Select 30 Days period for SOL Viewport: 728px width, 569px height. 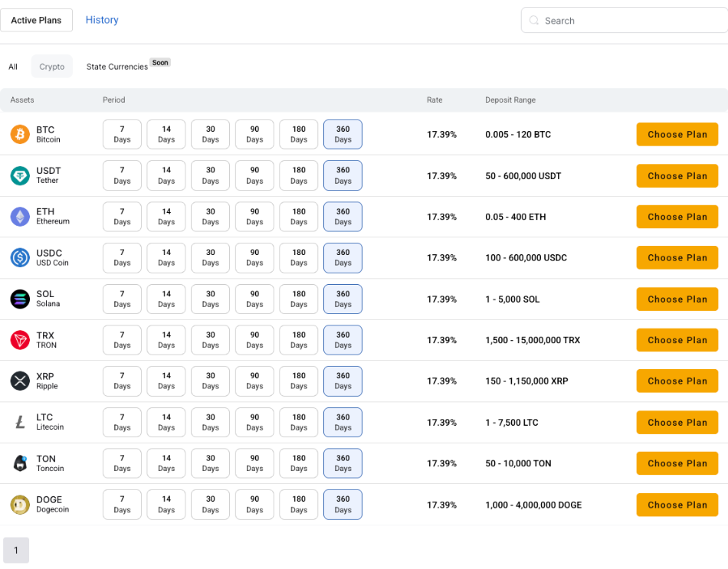click(210, 299)
